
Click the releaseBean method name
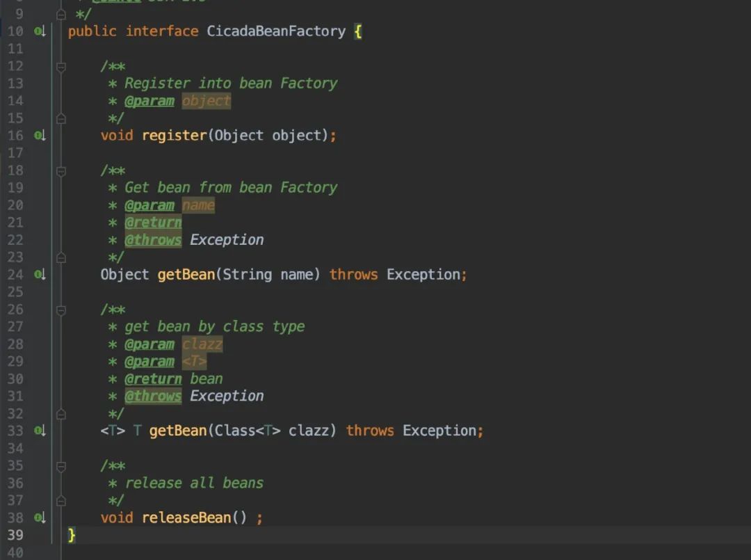point(186,518)
